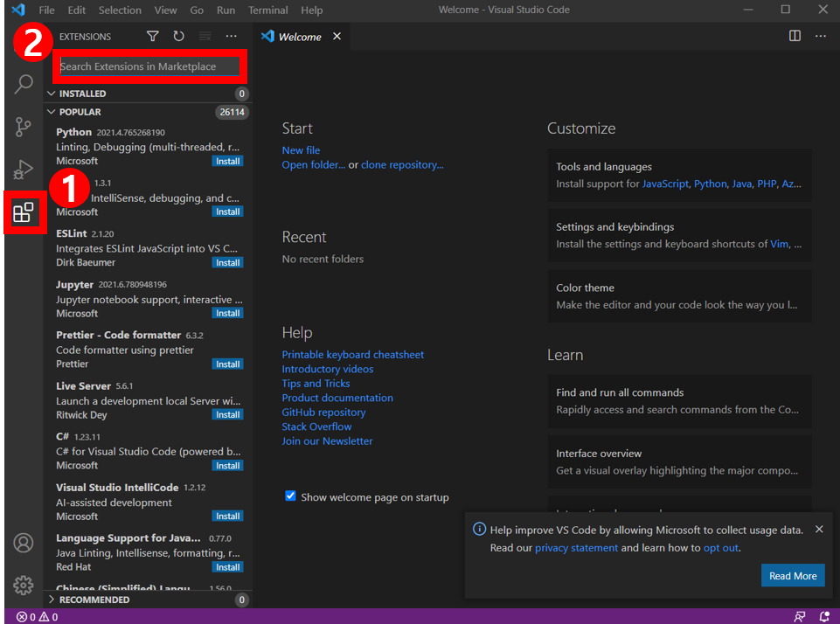This screenshot has width=840, height=624.
Task: Open the View menu
Action: 165,10
